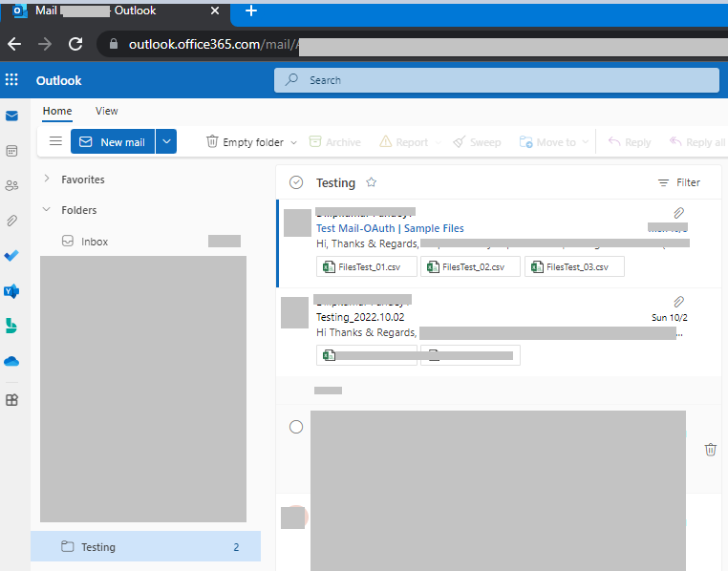
Task: Click the search magnifier icon
Action: 291,80
